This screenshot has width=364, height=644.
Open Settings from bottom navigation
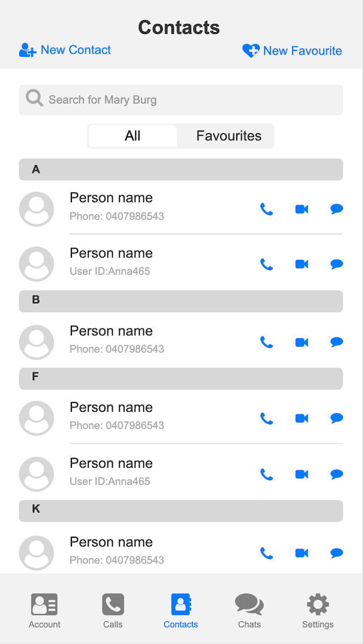[x=318, y=611]
